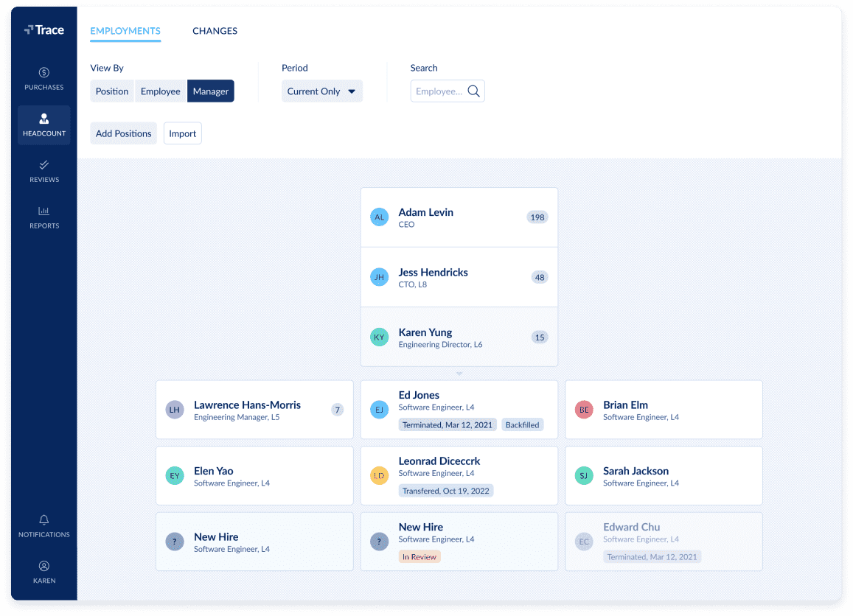The image size is (853, 616).
Task: Click Sarah Jackson's SJ avatar
Action: [584, 476]
